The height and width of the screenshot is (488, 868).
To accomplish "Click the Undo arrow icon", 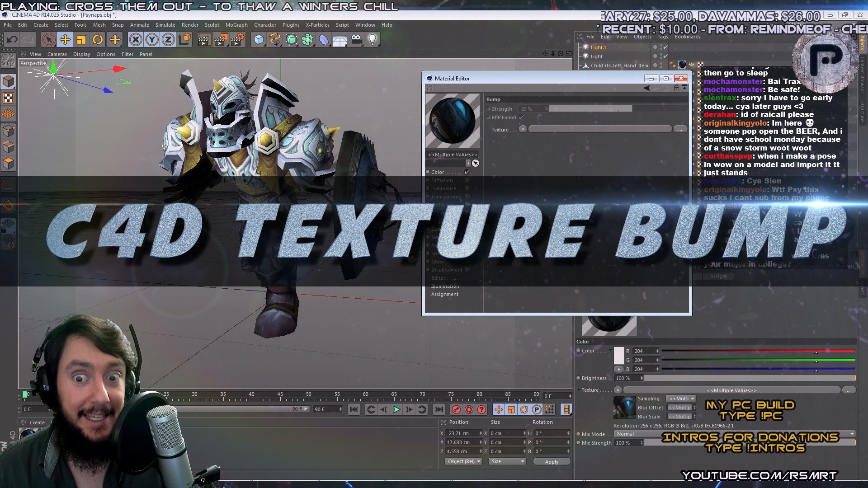I will pos(12,40).
